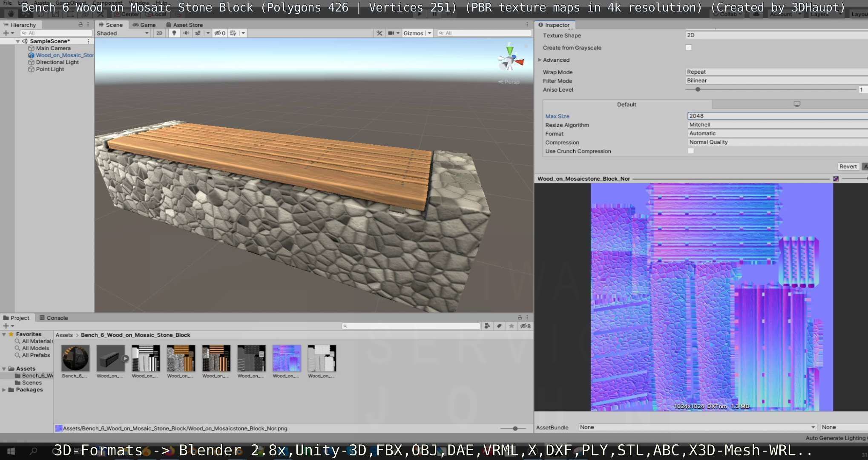868x460 pixels.
Task: Switch to the Asset Store tab
Action: pyautogui.click(x=184, y=25)
